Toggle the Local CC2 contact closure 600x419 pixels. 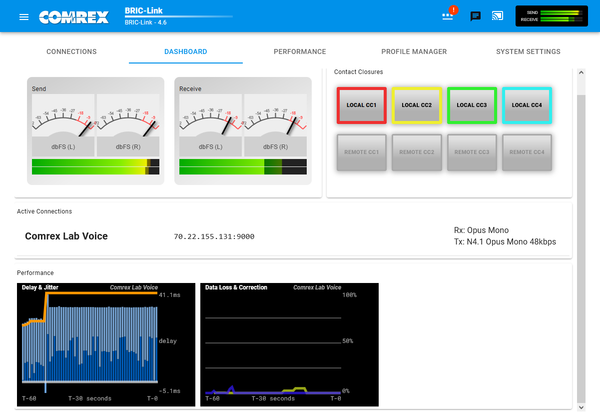coord(417,105)
